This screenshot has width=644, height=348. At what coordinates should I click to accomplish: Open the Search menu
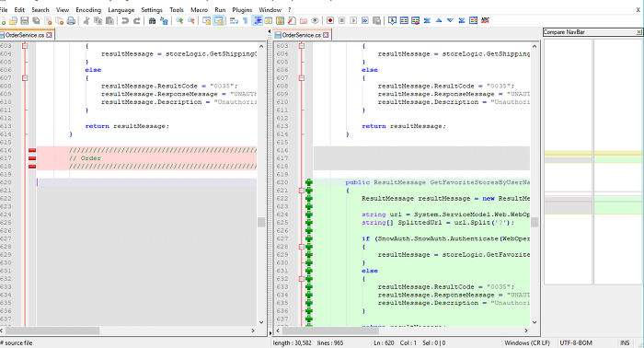point(40,9)
